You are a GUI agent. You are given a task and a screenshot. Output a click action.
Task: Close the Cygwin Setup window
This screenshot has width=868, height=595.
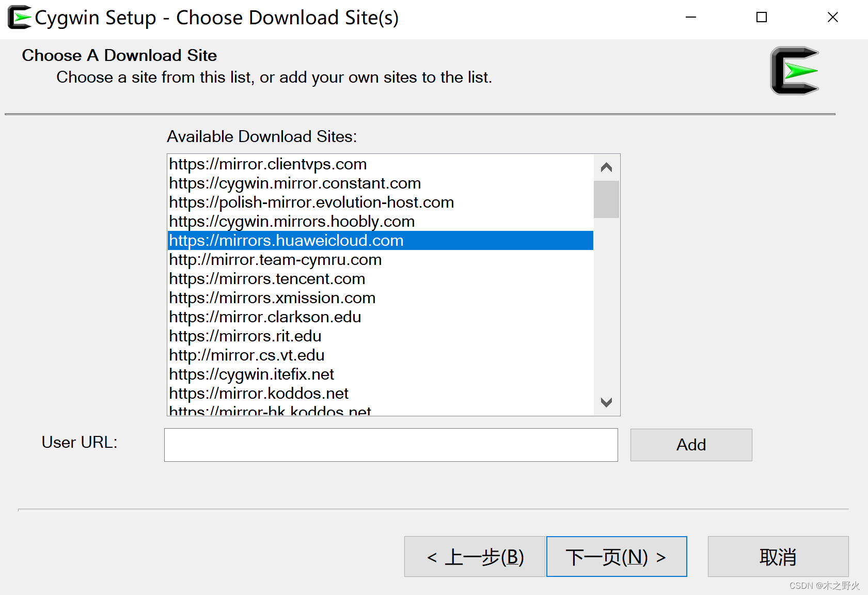[832, 17]
